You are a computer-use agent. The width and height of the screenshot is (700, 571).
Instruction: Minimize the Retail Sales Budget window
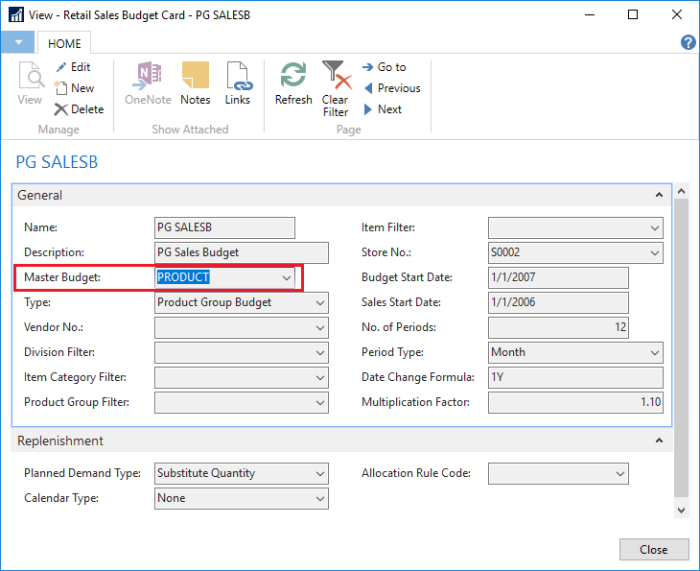(x=590, y=15)
